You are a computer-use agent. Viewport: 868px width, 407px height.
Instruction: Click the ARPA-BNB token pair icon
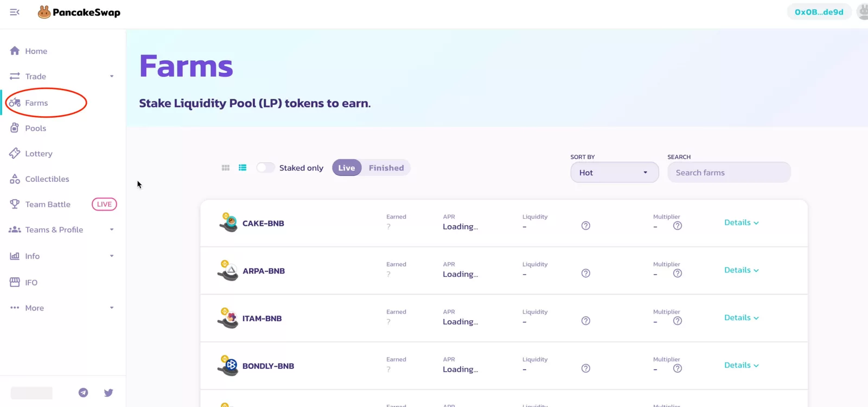coord(228,270)
